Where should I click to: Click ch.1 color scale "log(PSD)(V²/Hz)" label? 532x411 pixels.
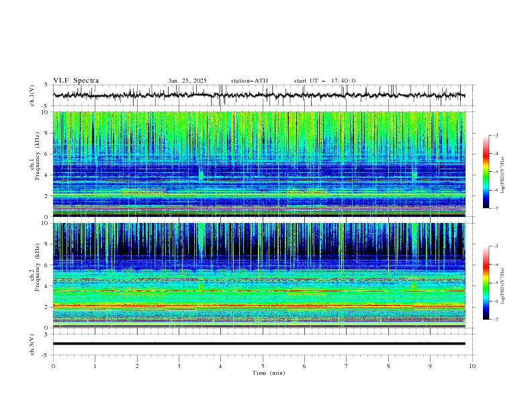coord(503,175)
